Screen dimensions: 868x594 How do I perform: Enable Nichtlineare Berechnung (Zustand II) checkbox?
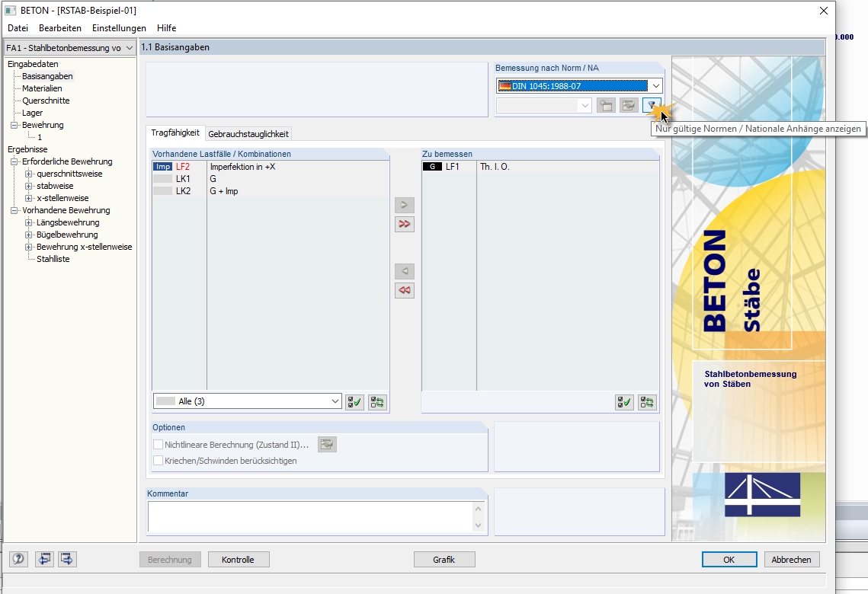(x=159, y=445)
